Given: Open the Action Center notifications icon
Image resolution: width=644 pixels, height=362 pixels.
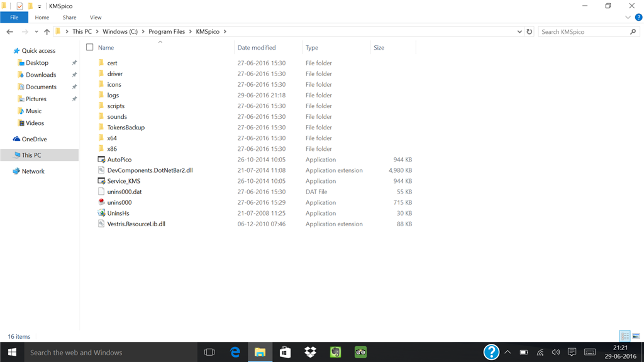Looking at the screenshot, I should (x=572, y=352).
